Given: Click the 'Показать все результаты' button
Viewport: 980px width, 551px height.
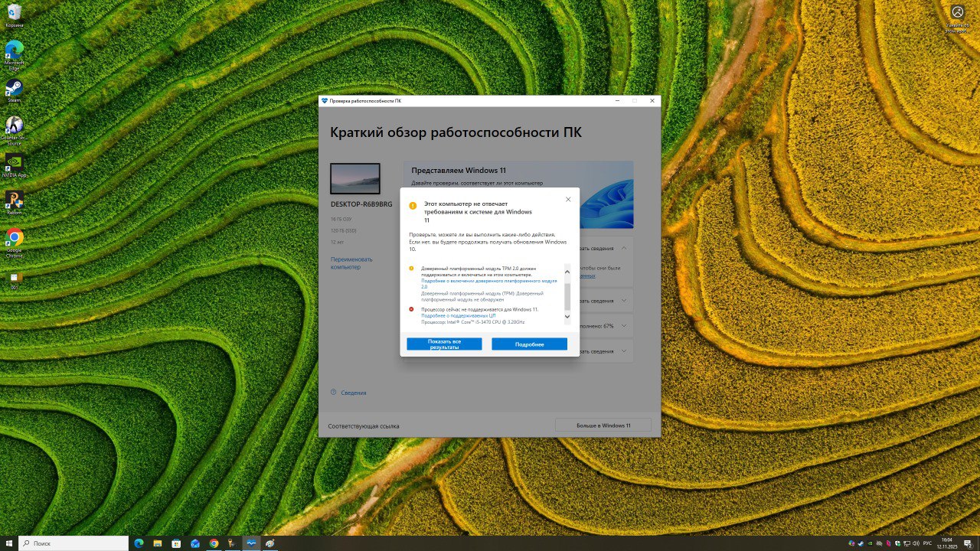Looking at the screenshot, I should click(444, 344).
